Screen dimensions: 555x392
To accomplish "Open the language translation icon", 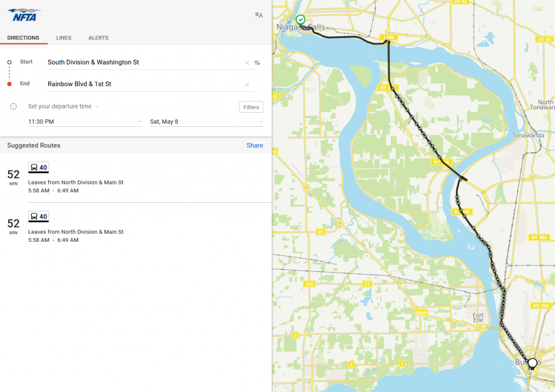I will pyautogui.click(x=259, y=15).
